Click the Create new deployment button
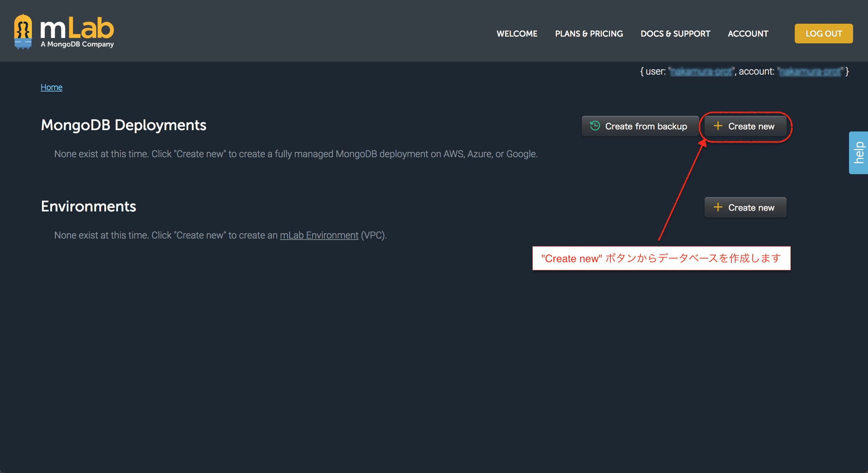Viewport: 868px width, 473px height. click(745, 126)
